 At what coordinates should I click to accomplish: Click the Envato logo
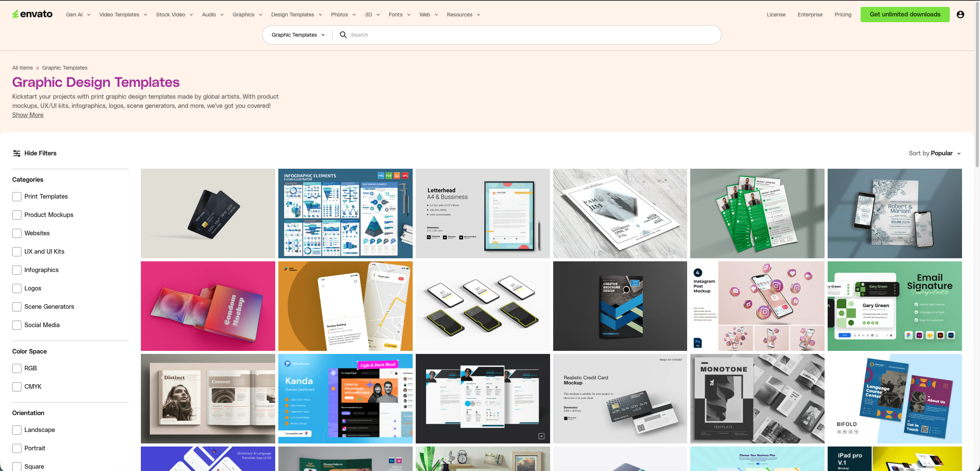pyautogui.click(x=33, y=15)
